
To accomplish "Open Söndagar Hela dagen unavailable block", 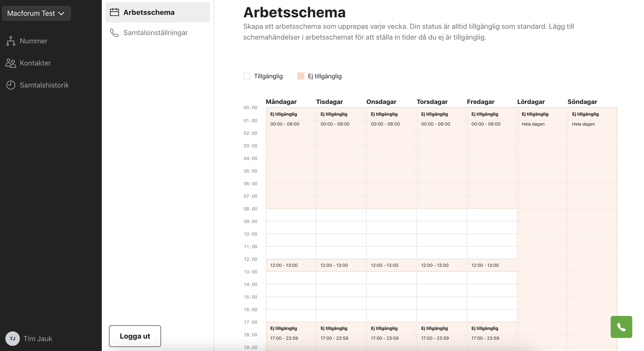I will 592,229.
